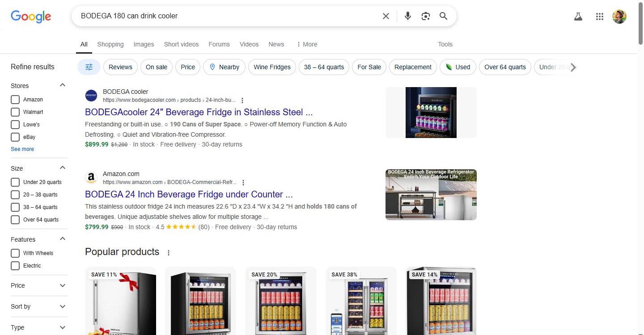Click the magnifying glass search icon

(443, 16)
